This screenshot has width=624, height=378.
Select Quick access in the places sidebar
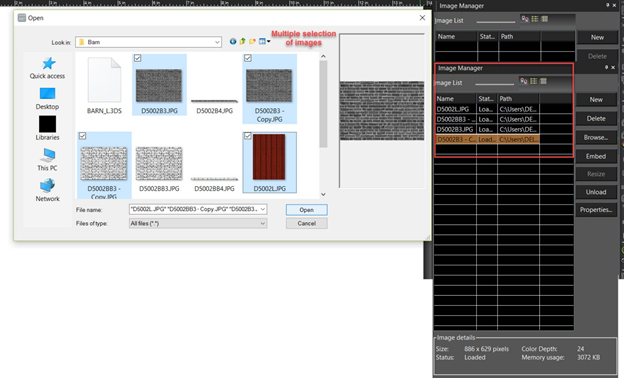coord(47,68)
